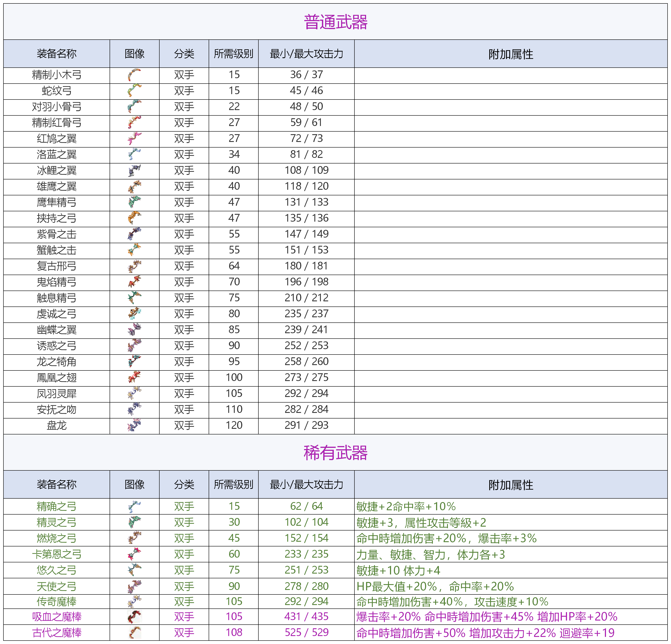Click the 红鸠之翼 weapon name

(56, 139)
